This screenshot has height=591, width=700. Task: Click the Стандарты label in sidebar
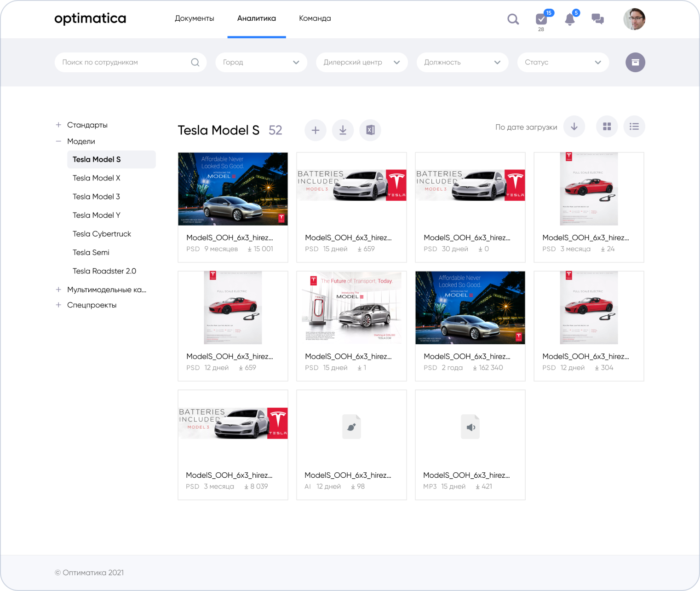(87, 125)
